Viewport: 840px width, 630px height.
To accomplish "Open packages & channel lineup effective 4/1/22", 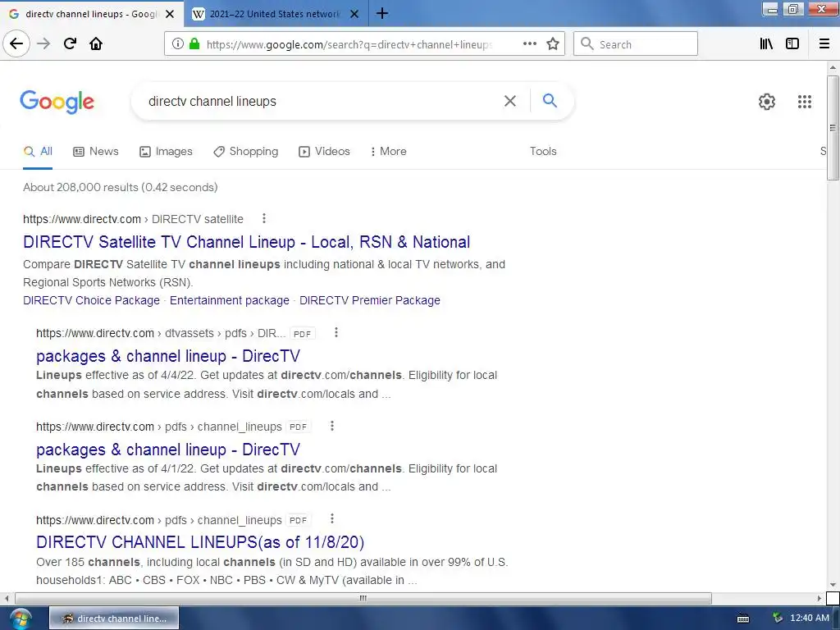I will pyautogui.click(x=167, y=450).
